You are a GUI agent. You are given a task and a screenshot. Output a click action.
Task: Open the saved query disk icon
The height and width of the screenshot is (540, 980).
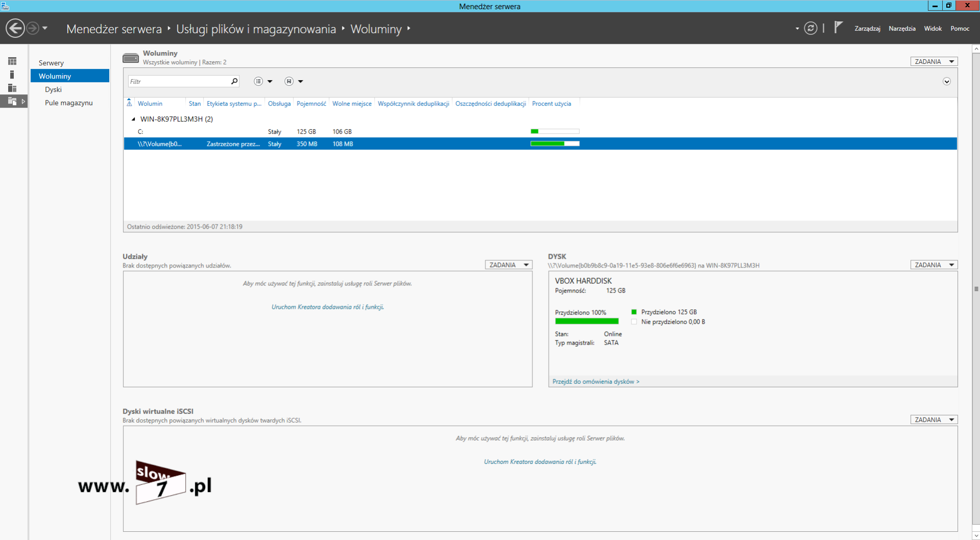point(289,81)
